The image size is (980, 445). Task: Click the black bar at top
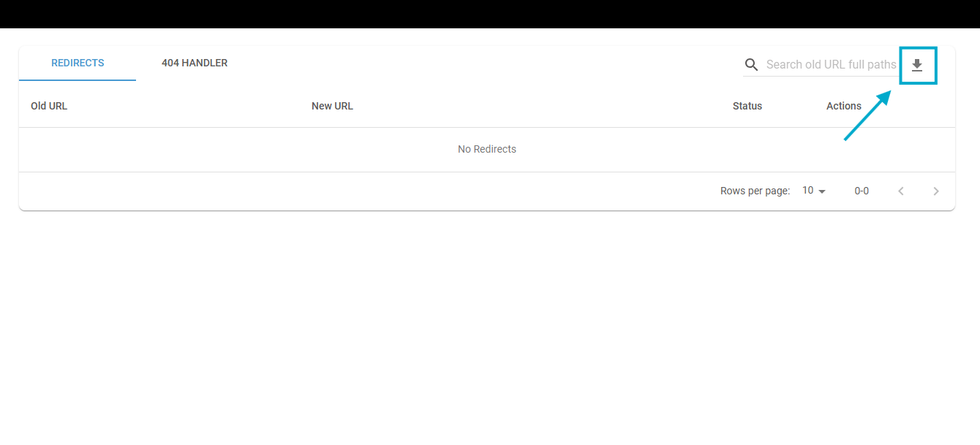[490, 13]
